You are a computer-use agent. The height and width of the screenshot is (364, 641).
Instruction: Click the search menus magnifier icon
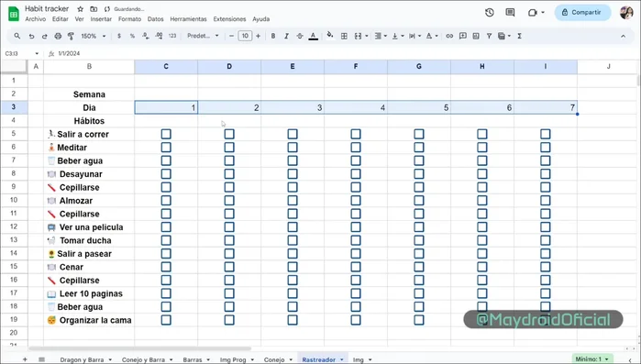(x=17, y=36)
